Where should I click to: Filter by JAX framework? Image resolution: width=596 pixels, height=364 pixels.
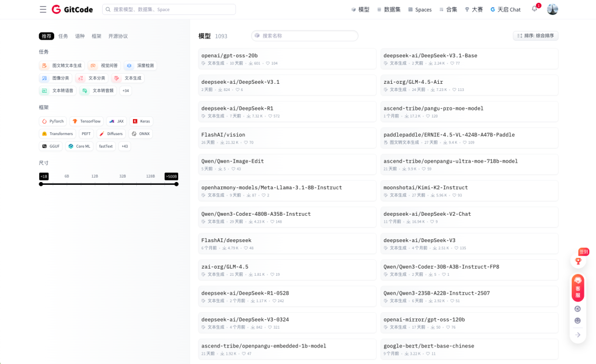pyautogui.click(x=116, y=121)
